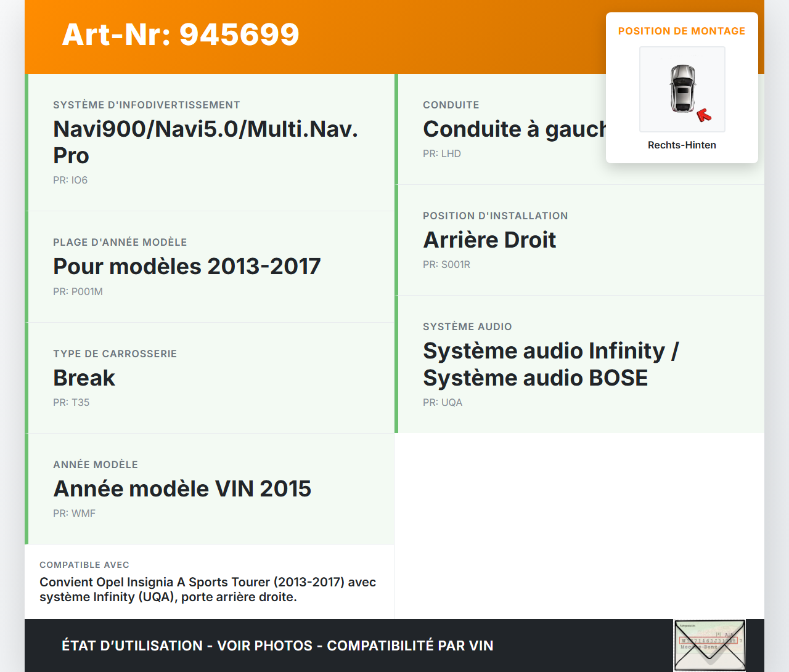Click the "ANNÉE MODÈLE" label above VIN 2015

[96, 464]
